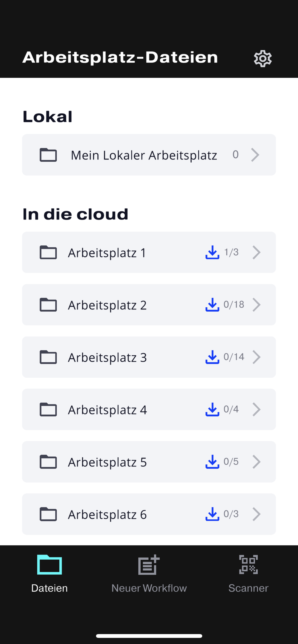Open settings via the gear icon
Image resolution: width=298 pixels, height=644 pixels.
pyautogui.click(x=263, y=58)
